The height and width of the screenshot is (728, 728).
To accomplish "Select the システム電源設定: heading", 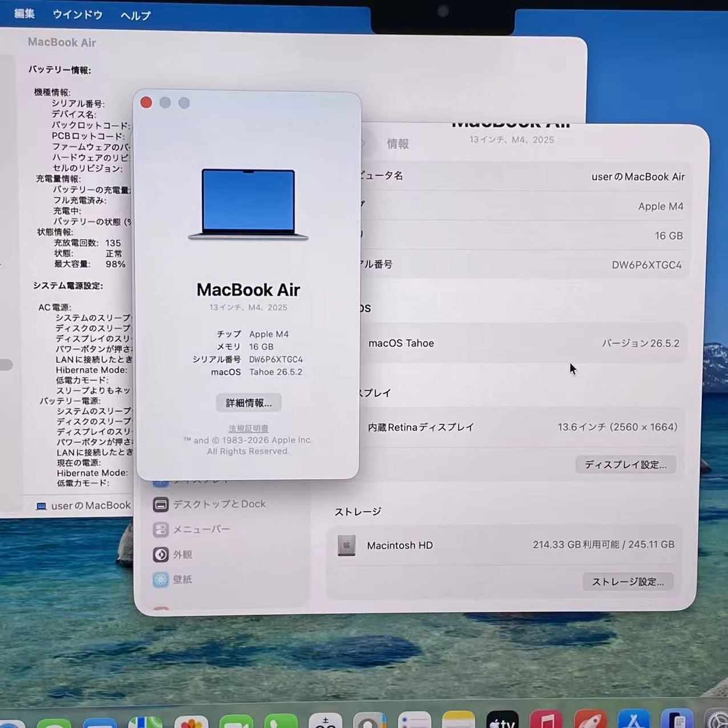I will click(x=68, y=286).
